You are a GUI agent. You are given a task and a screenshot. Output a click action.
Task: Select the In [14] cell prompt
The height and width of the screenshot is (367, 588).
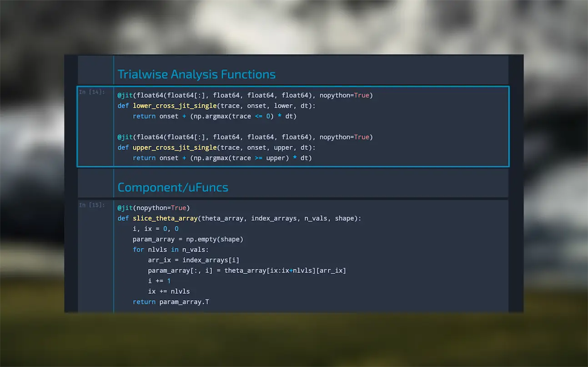(x=92, y=92)
